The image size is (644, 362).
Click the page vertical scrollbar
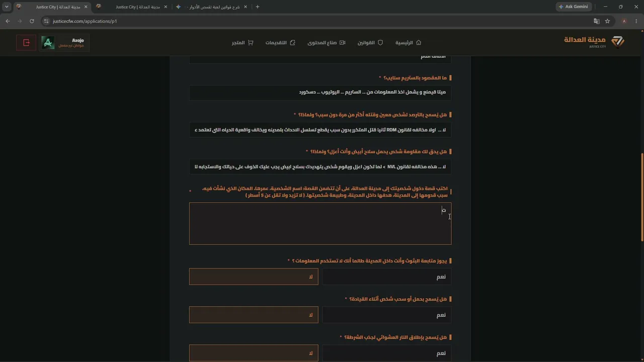(641, 196)
